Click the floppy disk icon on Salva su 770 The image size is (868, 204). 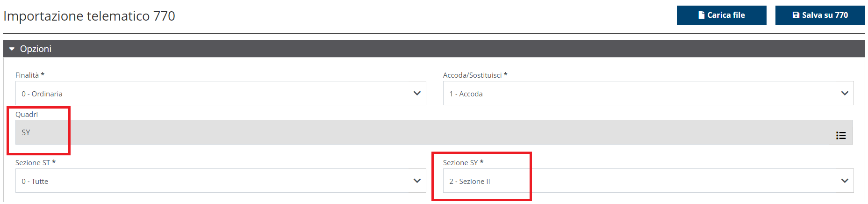click(796, 15)
